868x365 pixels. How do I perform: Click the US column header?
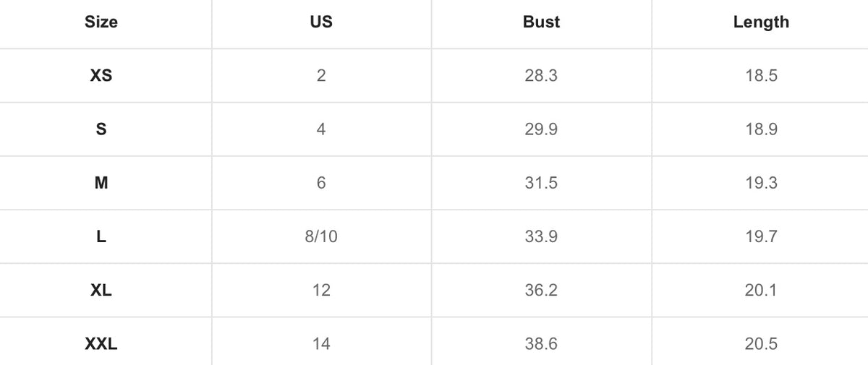click(321, 22)
